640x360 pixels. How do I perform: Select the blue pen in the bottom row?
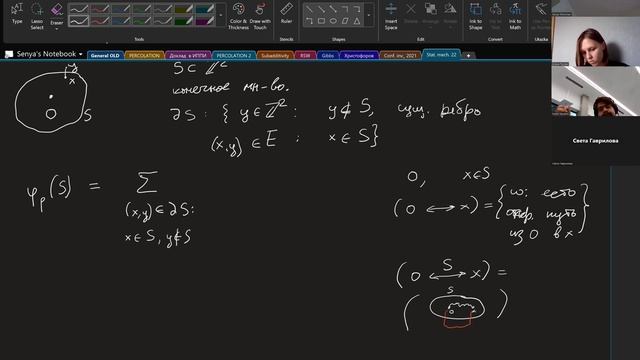click(x=120, y=20)
